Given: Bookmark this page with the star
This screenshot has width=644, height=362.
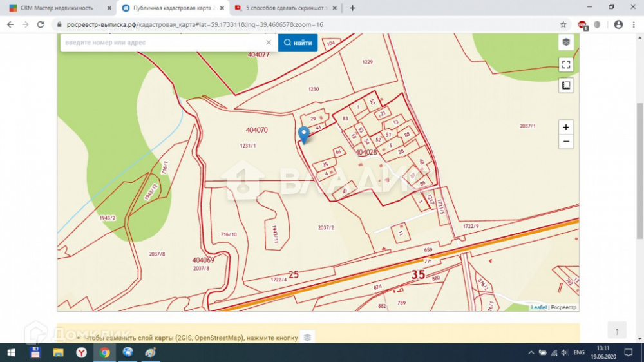Looking at the screenshot, I should (x=563, y=24).
